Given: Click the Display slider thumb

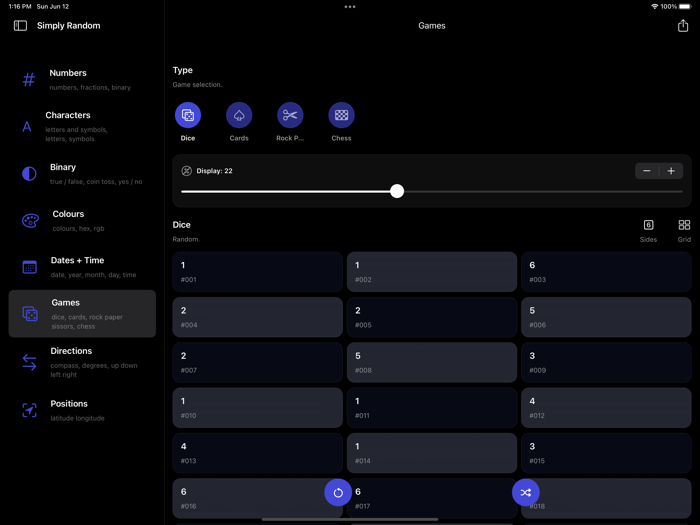Looking at the screenshot, I should point(397,191).
